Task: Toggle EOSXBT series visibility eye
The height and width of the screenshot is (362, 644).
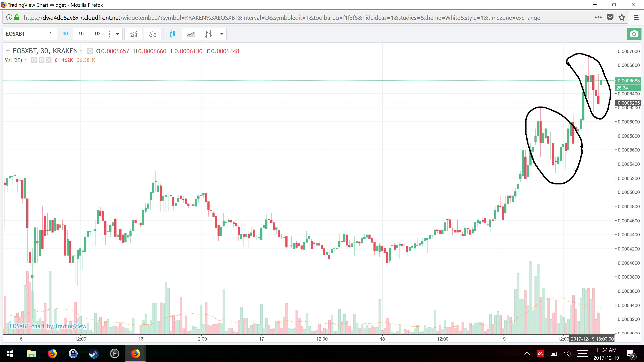Action: 90,51
